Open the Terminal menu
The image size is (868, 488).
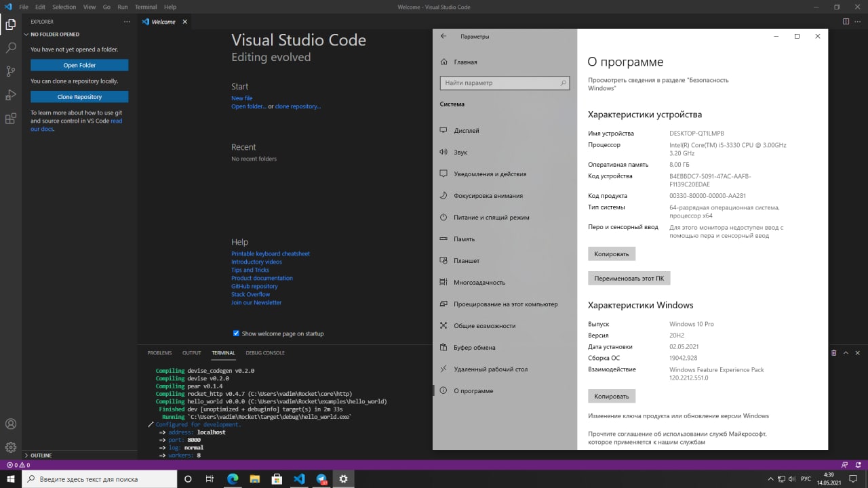coord(146,7)
